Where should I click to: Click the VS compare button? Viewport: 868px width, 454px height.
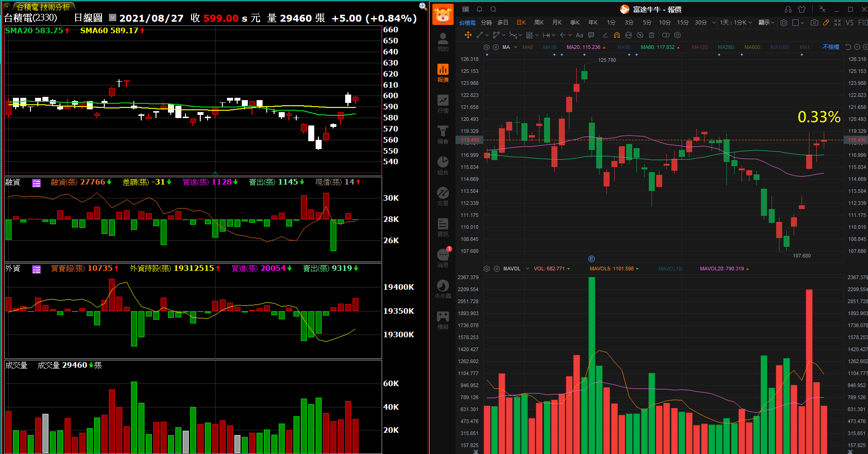point(850,23)
